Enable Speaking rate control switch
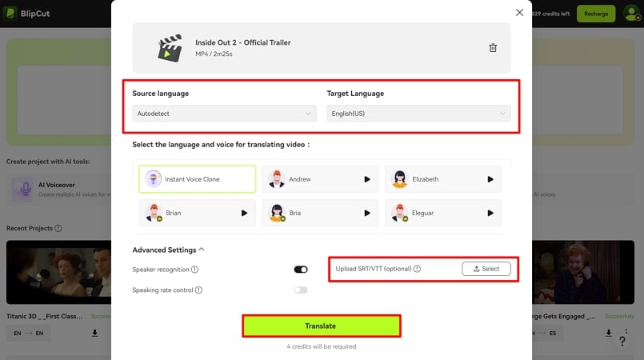Screen dimensions: 644x360 pyautogui.click(x=301, y=290)
